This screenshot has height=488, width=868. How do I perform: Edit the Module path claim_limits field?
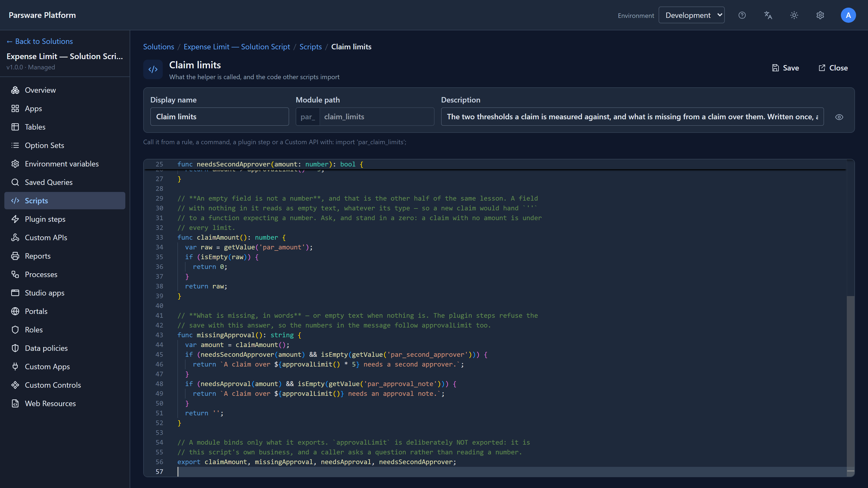pos(377,117)
